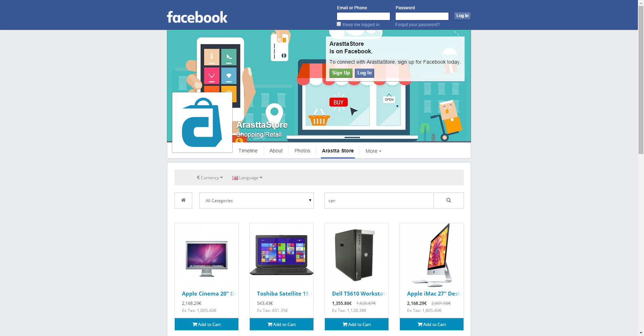The height and width of the screenshot is (336, 644).
Task: Click cart icon on Apple Cinema item
Action: pyautogui.click(x=195, y=325)
